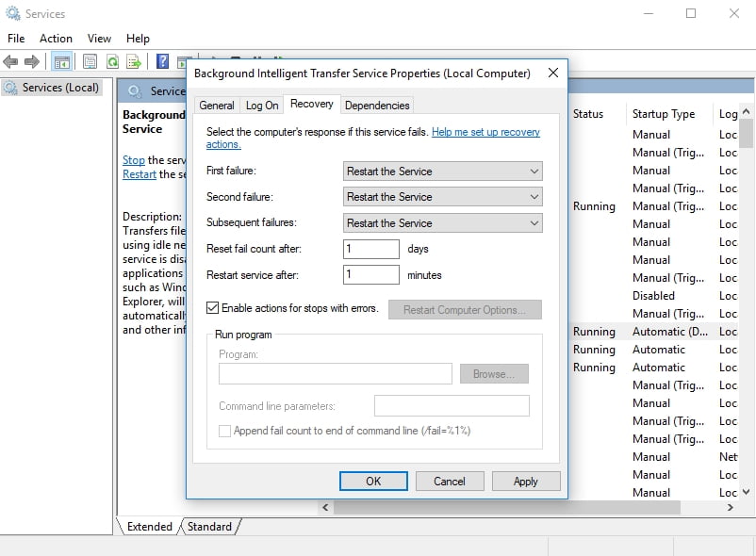Expand the Subsequent failures dropdown
This screenshot has width=756, height=556.
coord(442,223)
